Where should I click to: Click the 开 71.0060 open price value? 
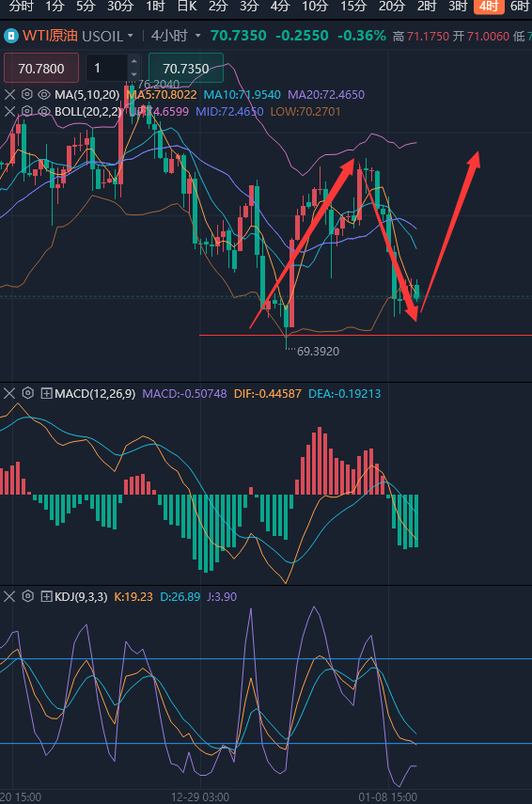coord(480,37)
